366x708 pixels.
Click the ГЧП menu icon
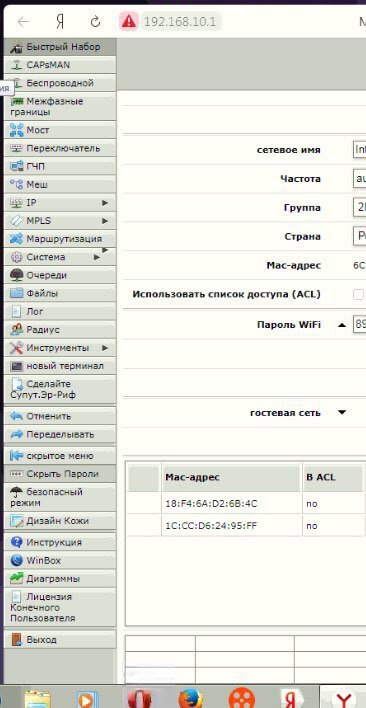[x=16, y=167]
